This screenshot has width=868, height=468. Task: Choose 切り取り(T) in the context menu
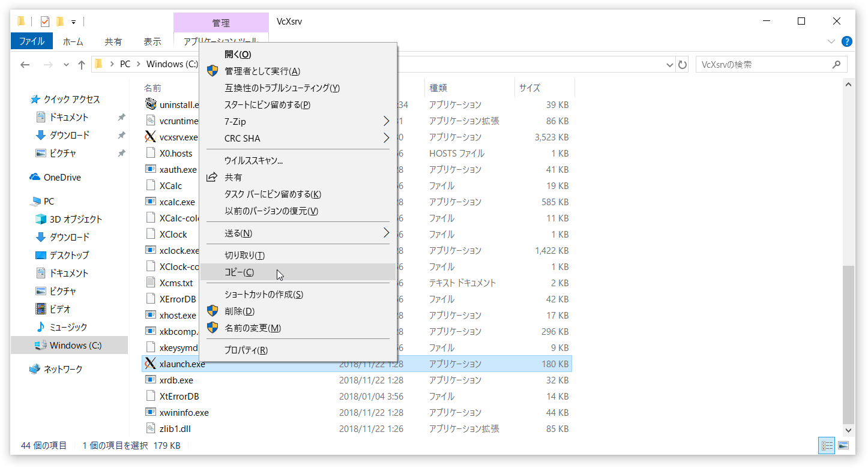coord(298,255)
